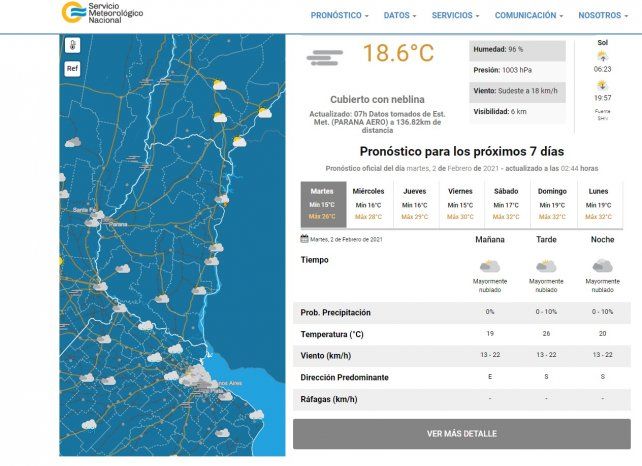The height and width of the screenshot is (466, 642).
Task: Click the Viento (km/h) row label
Action: tap(326, 356)
